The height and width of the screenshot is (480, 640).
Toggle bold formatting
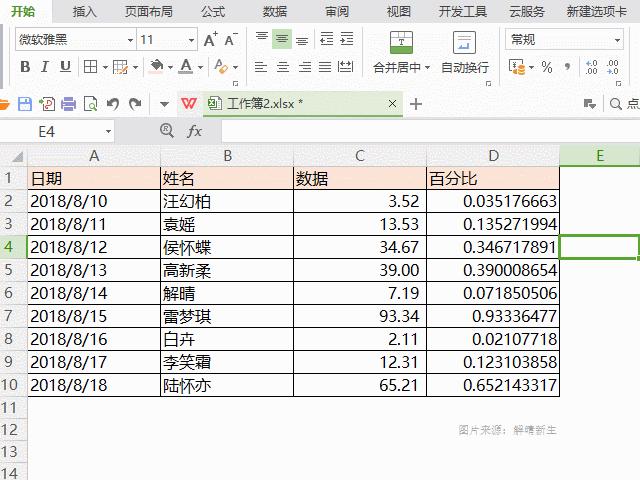tap(25, 67)
